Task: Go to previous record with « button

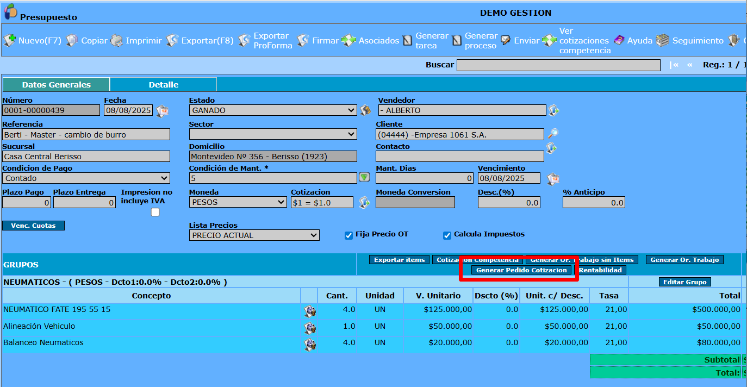Action: point(689,65)
